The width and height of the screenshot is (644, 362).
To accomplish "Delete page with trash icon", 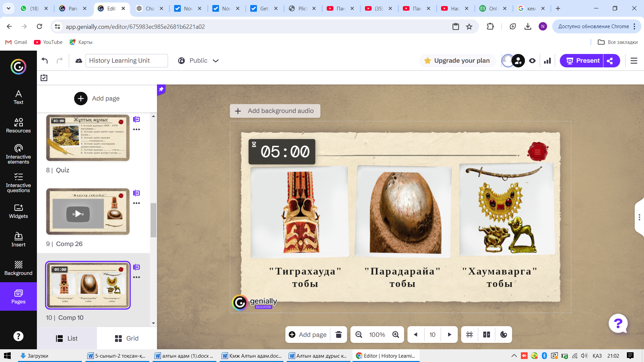I will 338,335.
